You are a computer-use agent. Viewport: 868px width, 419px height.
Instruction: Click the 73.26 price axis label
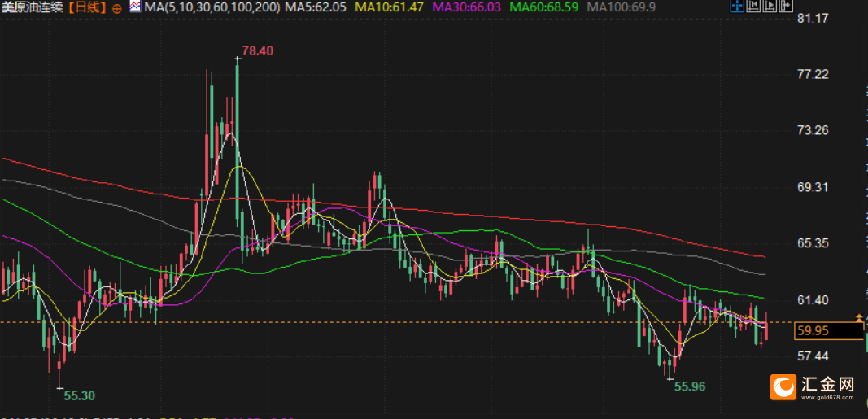[813, 131]
